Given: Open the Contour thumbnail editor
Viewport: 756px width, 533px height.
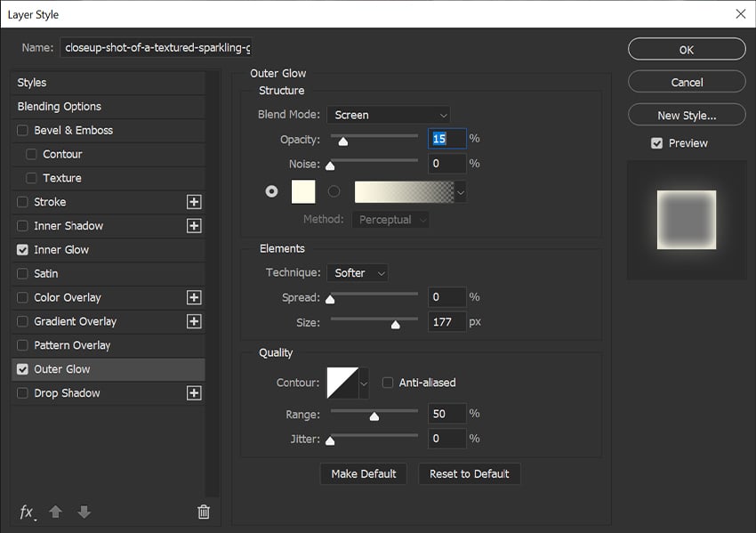Looking at the screenshot, I should coord(341,383).
